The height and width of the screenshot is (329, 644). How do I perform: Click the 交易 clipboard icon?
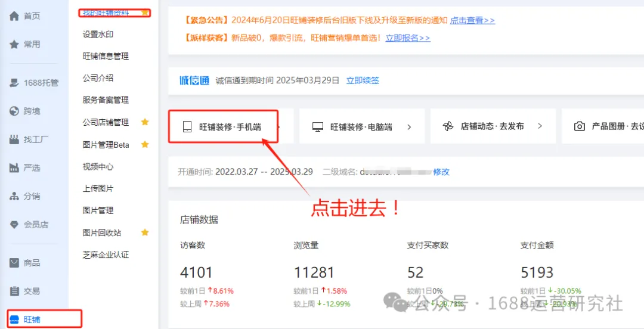pos(14,291)
